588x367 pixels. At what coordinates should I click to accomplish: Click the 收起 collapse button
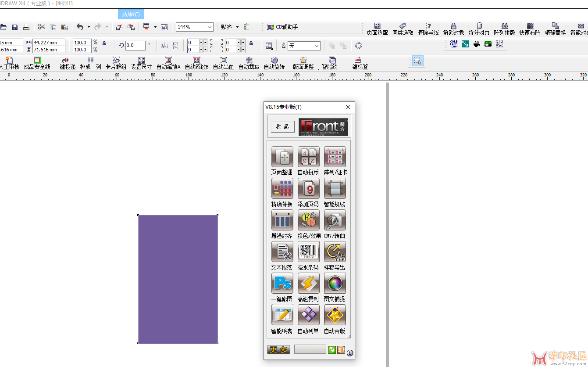[282, 126]
